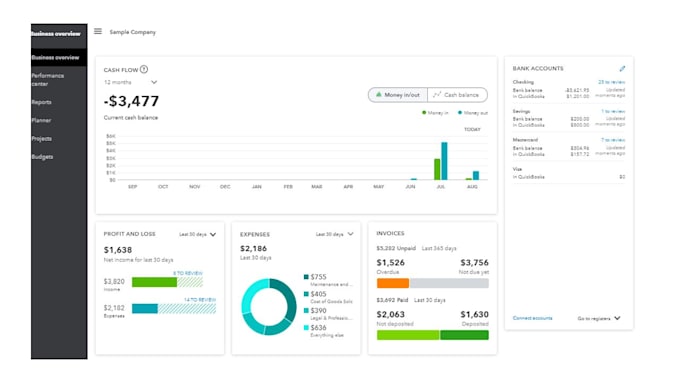The width and height of the screenshot is (680, 383).
Task: Click the Visa account row
Action: coord(569,173)
